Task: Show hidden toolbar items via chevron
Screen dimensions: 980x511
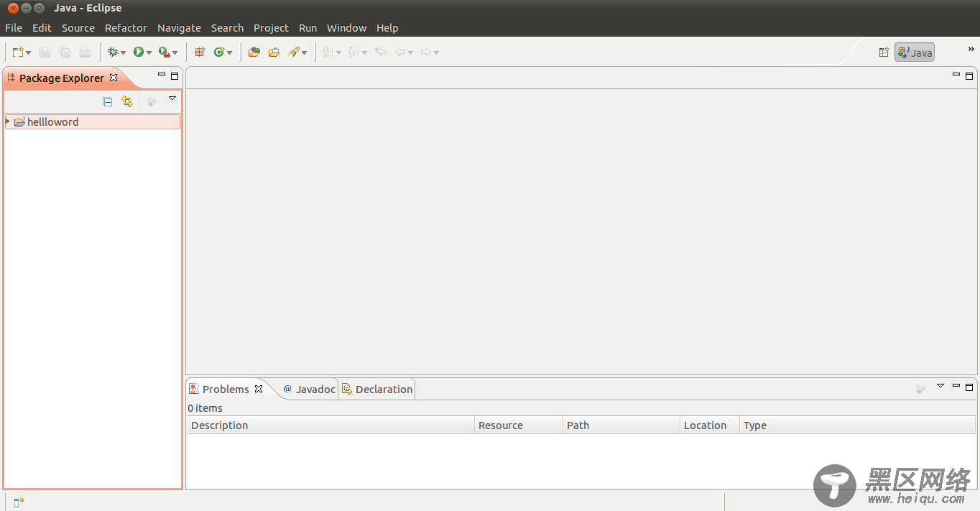Action: pos(971,50)
